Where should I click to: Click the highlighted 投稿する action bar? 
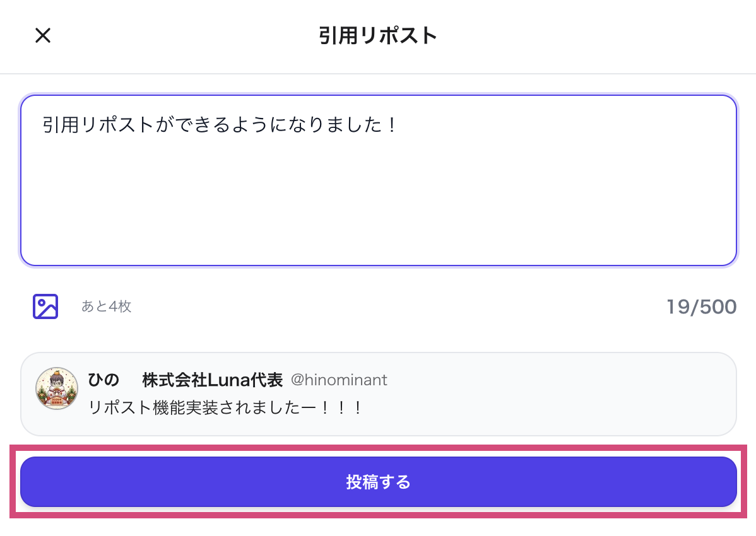coord(379,482)
